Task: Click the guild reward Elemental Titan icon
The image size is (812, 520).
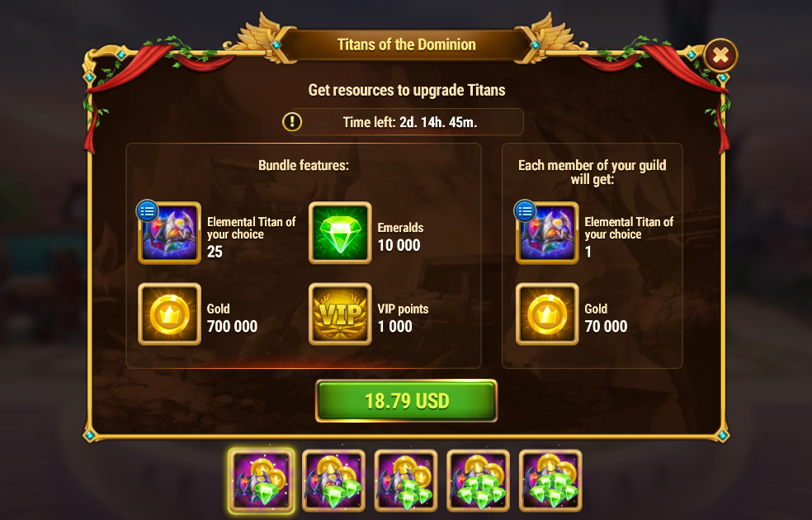Action: click(x=547, y=233)
